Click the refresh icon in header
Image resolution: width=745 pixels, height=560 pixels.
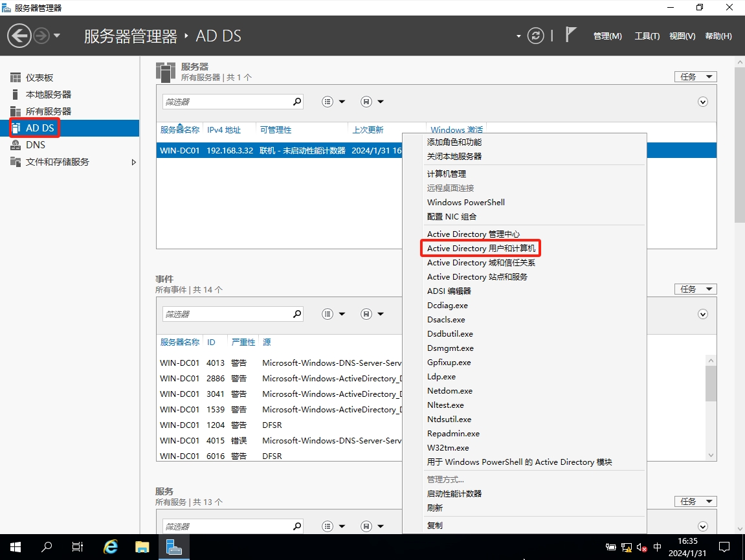coord(535,36)
